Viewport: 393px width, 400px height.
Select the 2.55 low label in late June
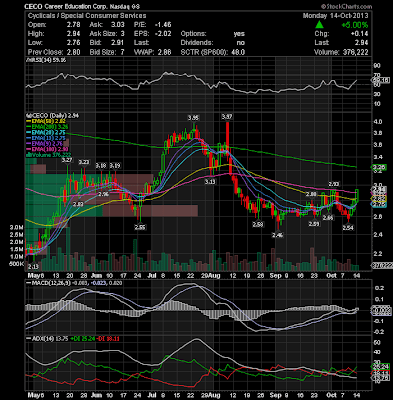[140, 227]
